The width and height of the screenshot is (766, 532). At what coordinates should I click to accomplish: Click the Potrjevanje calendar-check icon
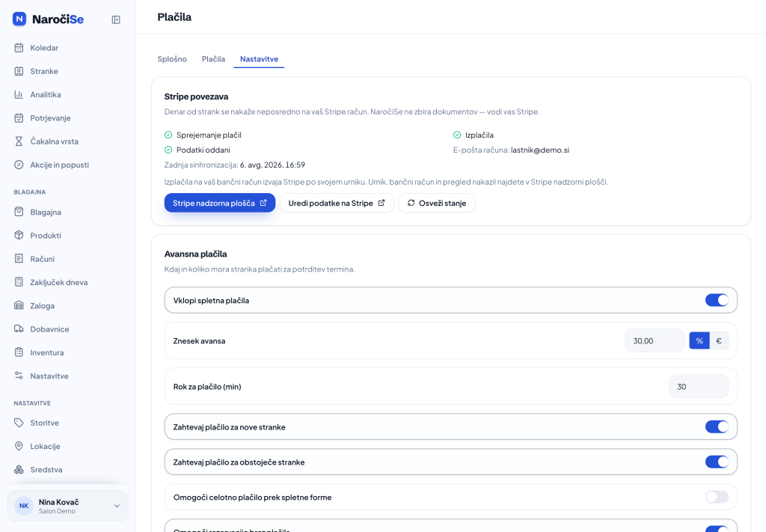(19, 117)
